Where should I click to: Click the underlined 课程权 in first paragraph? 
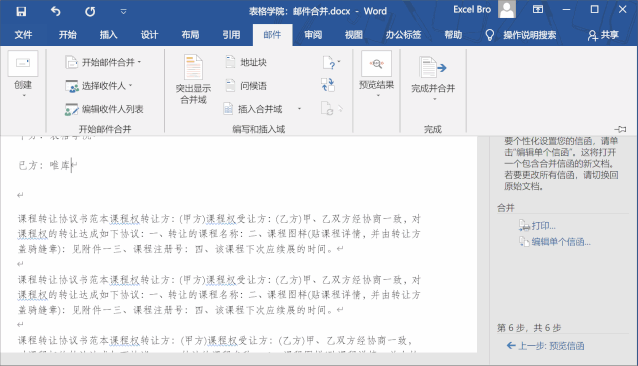(x=125, y=219)
